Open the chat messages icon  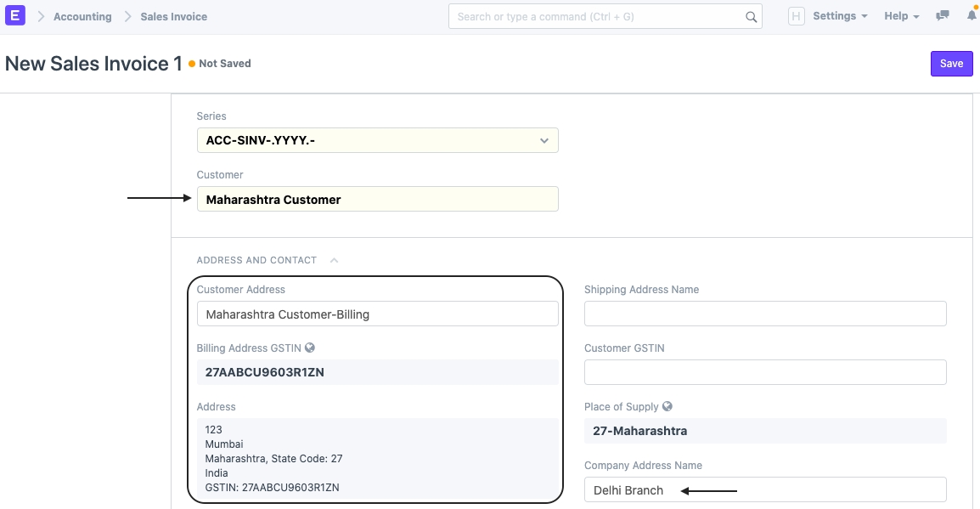tap(942, 16)
